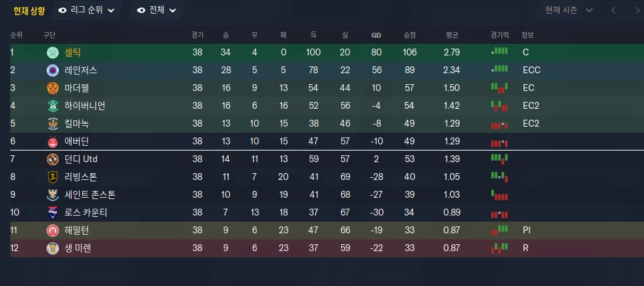Go to the next season arrow
Image resolution: width=644 pixels, height=286 pixels.
point(632,10)
